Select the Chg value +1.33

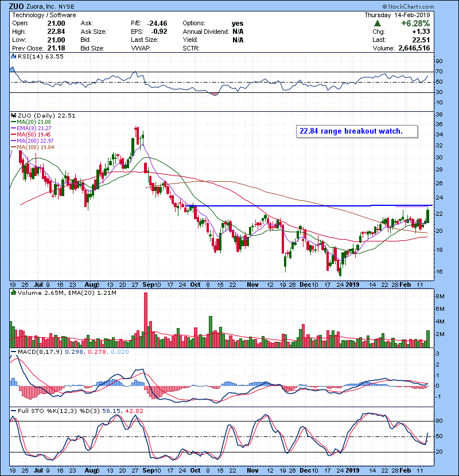coord(421,32)
